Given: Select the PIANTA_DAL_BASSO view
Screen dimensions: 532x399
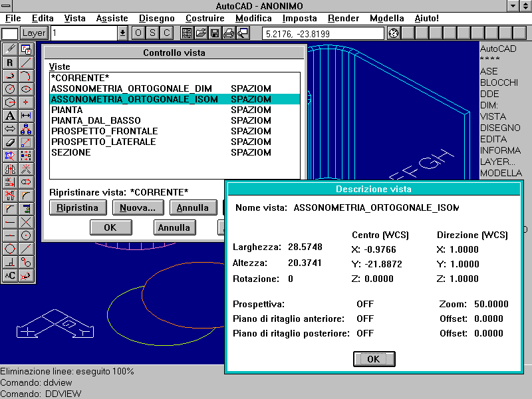Looking at the screenshot, I should click(x=175, y=120).
